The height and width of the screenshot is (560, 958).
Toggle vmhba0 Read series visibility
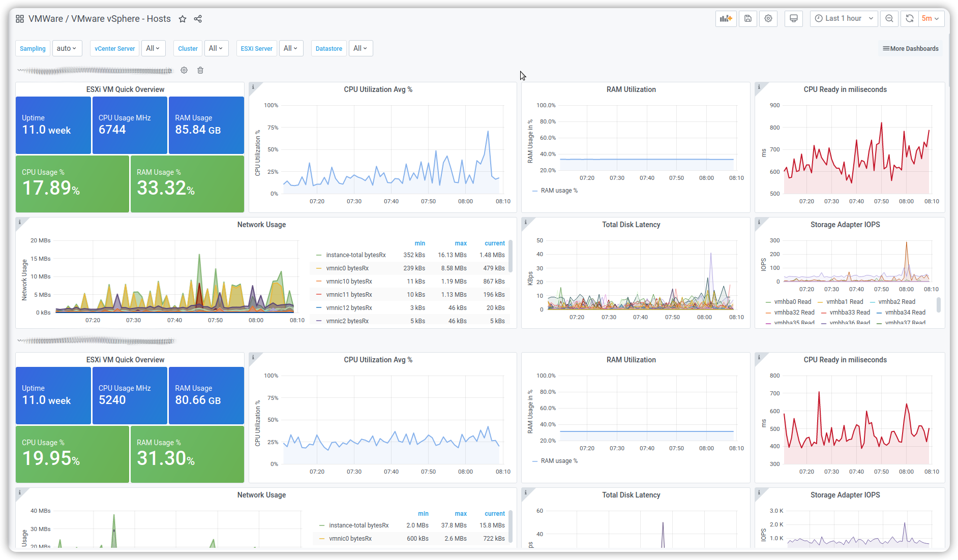793,302
